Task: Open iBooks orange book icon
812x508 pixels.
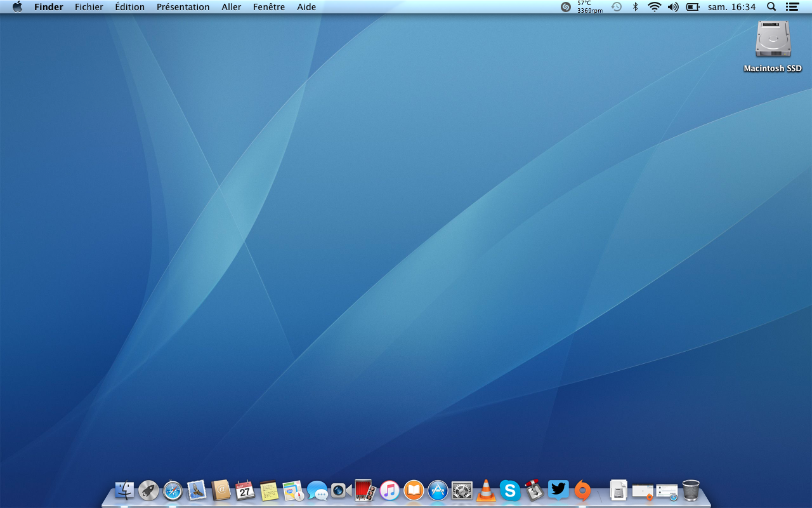Action: point(414,490)
